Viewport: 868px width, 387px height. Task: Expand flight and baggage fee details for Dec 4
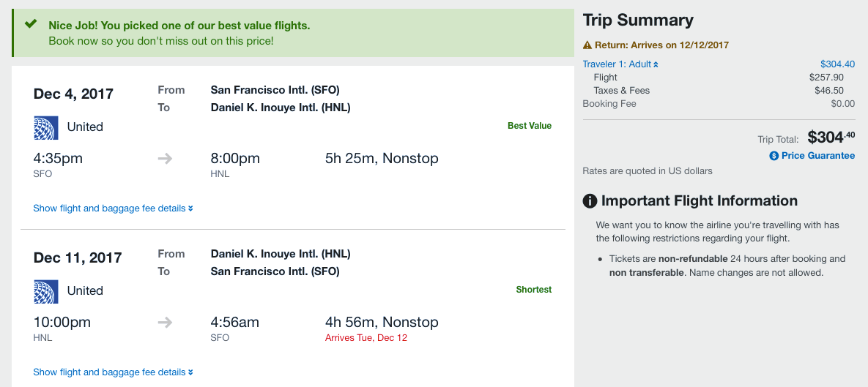click(113, 208)
